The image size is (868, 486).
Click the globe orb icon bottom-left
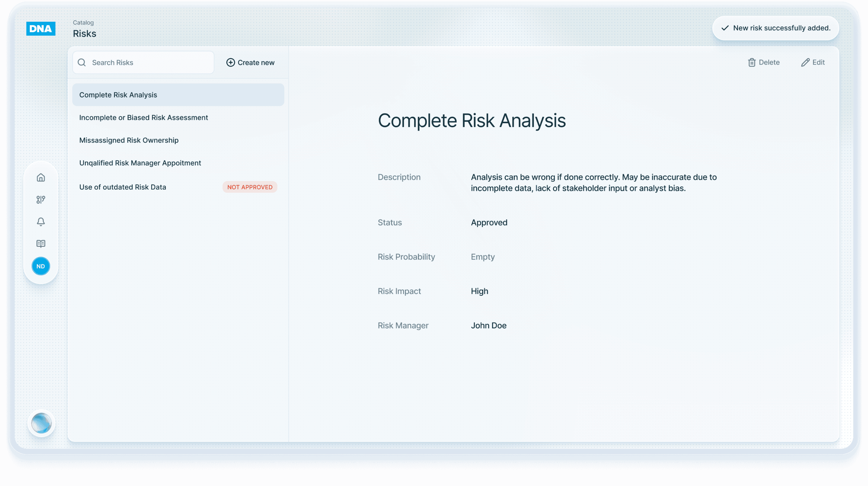coord(41,423)
